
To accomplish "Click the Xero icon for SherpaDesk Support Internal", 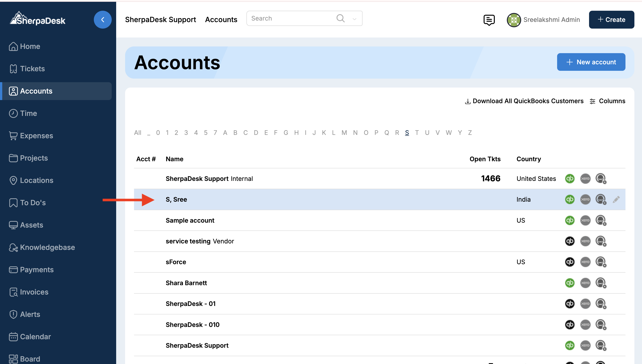I will [585, 178].
